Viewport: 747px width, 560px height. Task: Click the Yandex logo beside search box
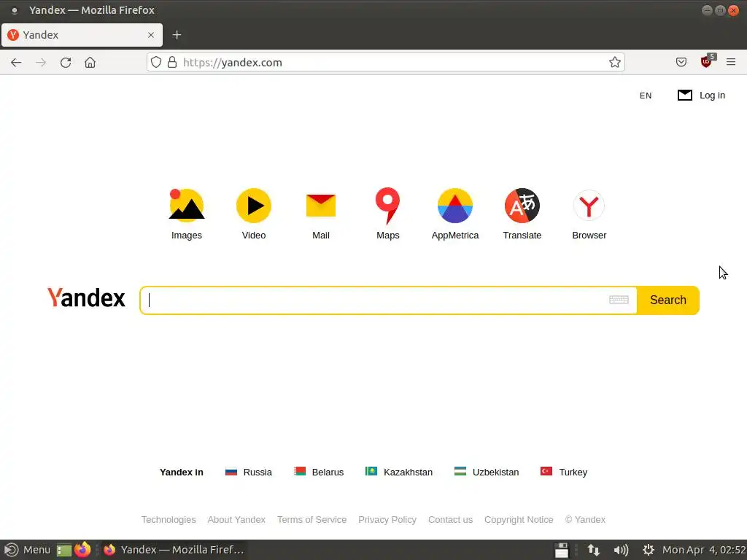[x=86, y=298]
